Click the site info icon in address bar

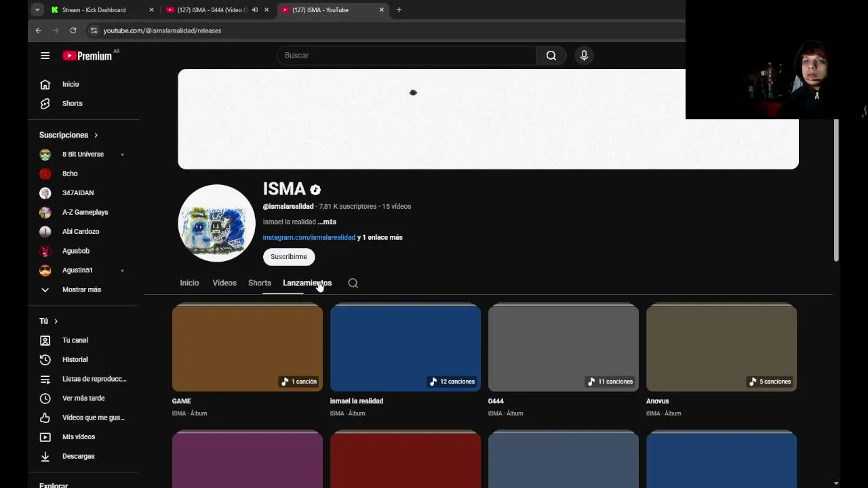coord(94,30)
